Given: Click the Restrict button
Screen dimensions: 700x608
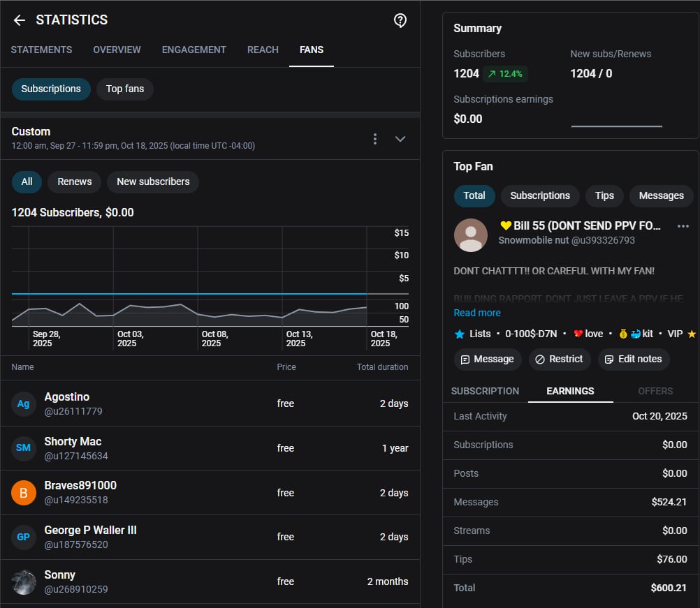Looking at the screenshot, I should point(559,359).
